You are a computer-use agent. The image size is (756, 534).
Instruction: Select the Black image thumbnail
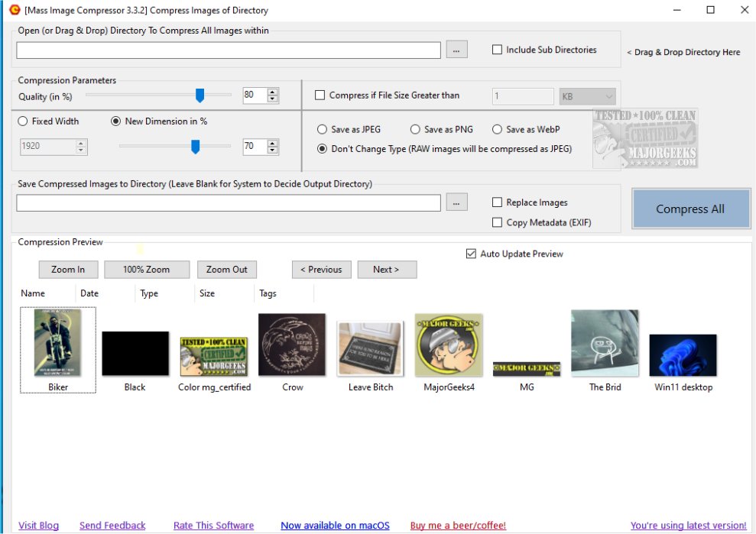click(135, 353)
